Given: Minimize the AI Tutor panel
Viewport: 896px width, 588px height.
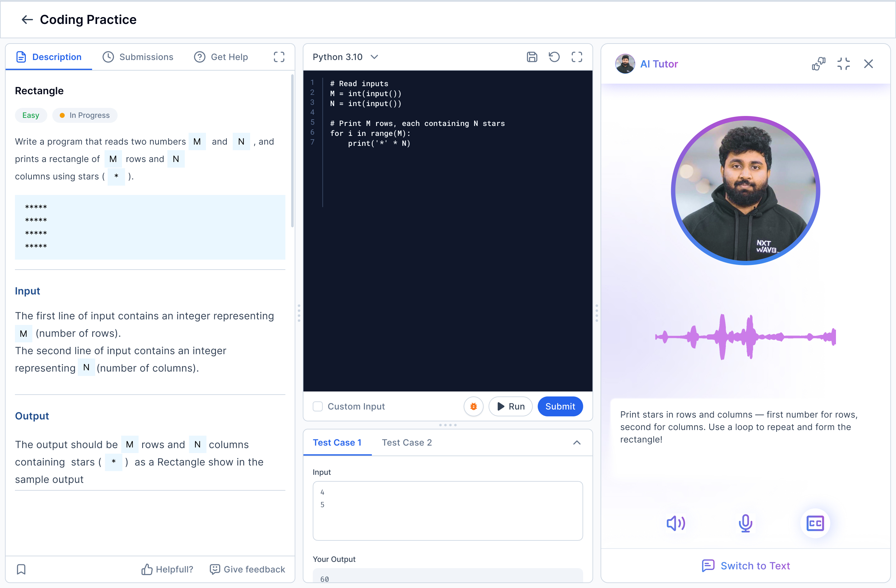Looking at the screenshot, I should tap(843, 64).
